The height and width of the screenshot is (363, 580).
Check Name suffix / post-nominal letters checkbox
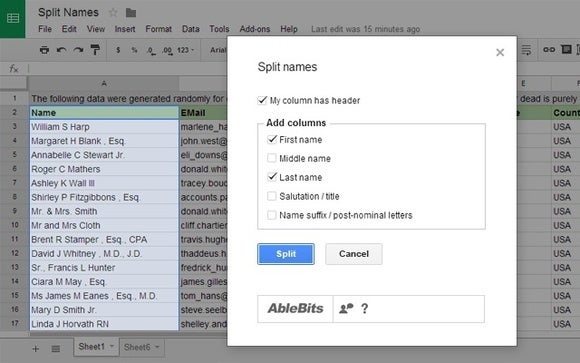(272, 215)
